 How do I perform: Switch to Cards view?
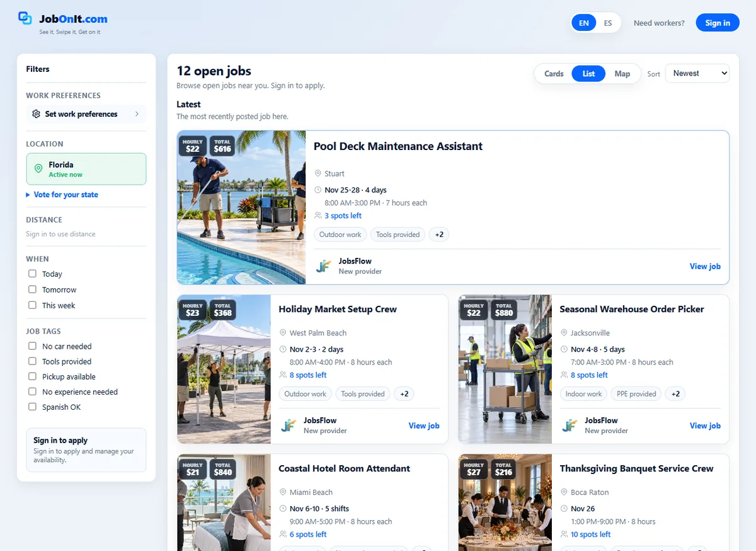tap(554, 74)
